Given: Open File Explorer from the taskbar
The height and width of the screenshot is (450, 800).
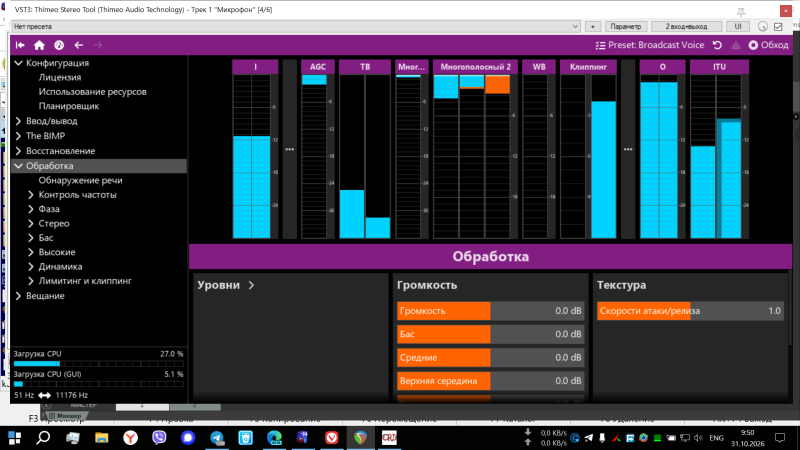Looking at the screenshot, I should point(102,438).
